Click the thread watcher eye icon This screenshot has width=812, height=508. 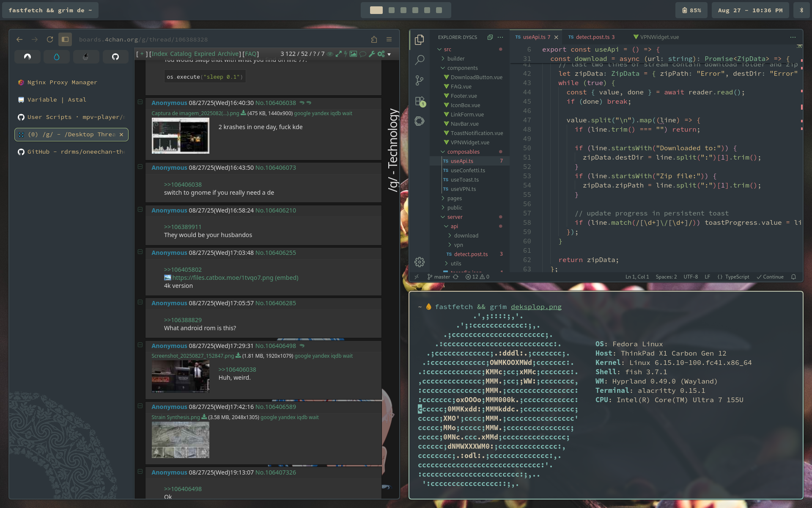pos(330,54)
